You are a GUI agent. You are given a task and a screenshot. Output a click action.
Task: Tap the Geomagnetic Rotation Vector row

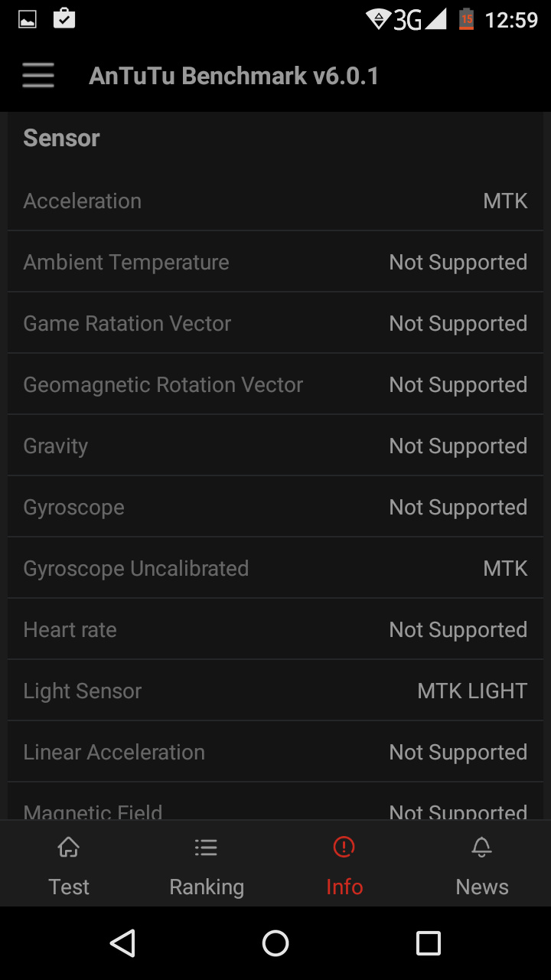(275, 384)
